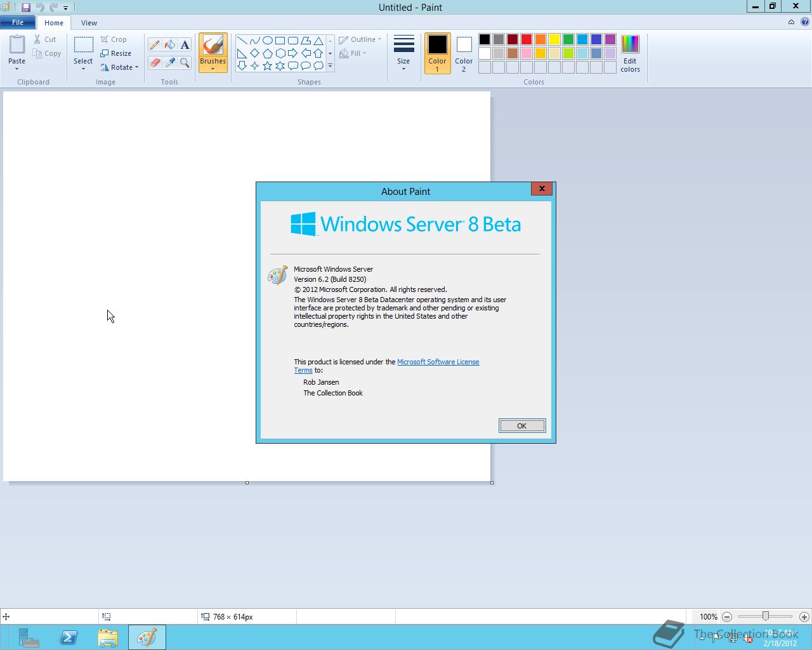
Task: Open Microsoft Software License link
Action: (x=438, y=362)
